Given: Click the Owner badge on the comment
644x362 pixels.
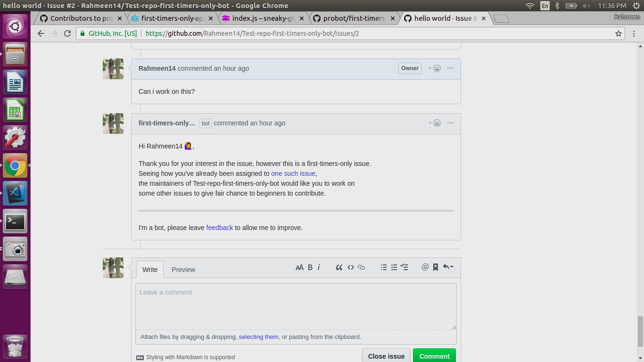Looking at the screenshot, I should 410,68.
